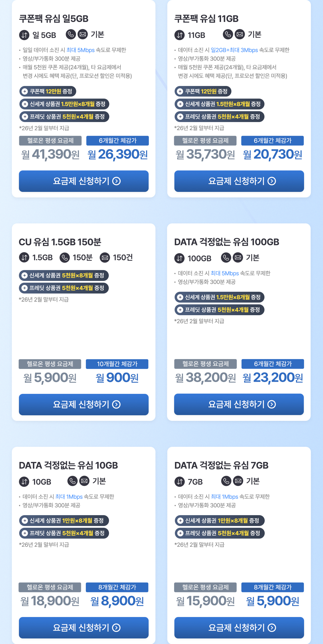Viewport: 323px width, 644px height.
Task: Click 8개월간 체감가 label on 7GB plan
Action: tap(273, 587)
